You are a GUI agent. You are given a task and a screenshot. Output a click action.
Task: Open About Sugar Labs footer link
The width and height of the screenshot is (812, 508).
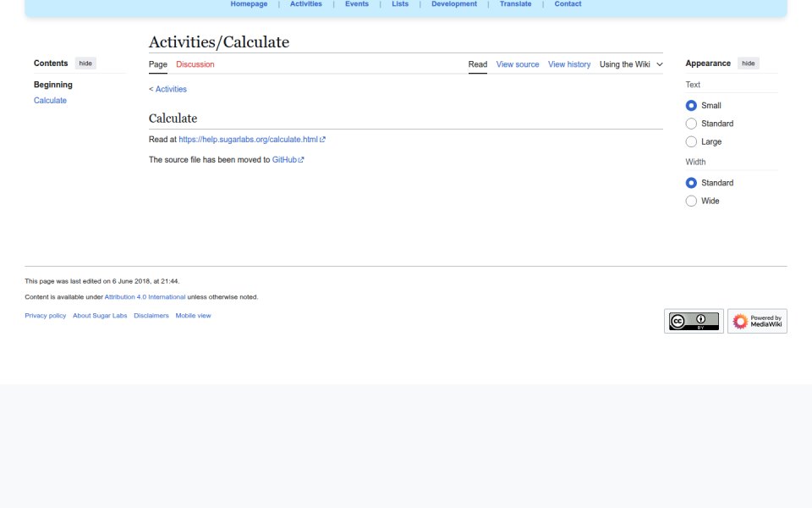(100, 316)
